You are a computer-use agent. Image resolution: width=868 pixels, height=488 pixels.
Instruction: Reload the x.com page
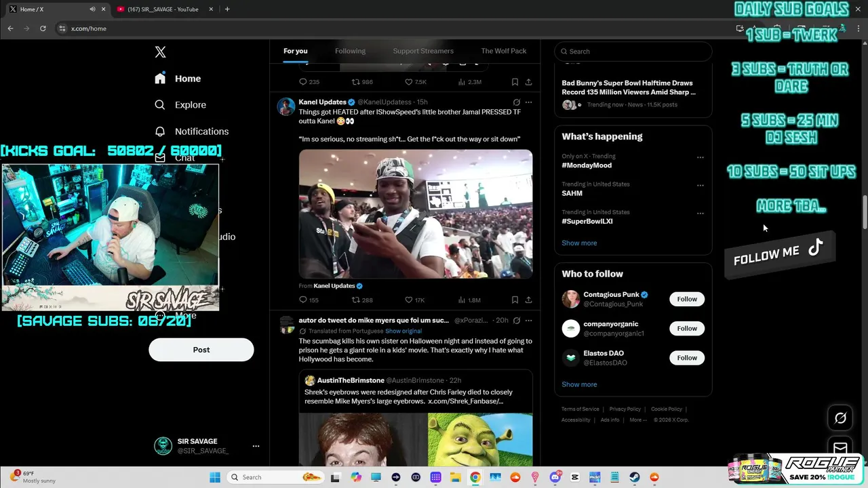43,28
